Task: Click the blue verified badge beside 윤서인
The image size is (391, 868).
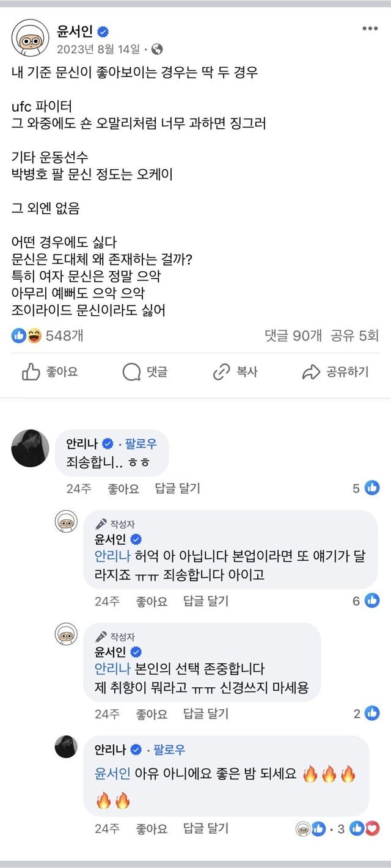Action: tap(104, 32)
